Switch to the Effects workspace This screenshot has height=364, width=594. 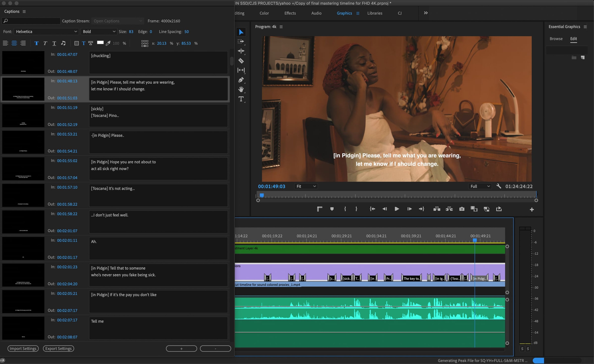(x=290, y=13)
